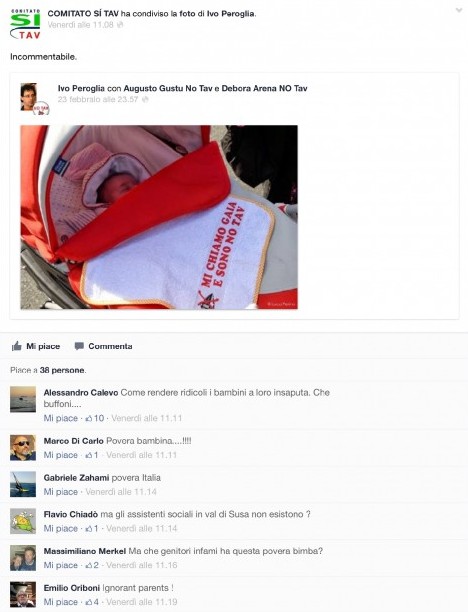Viewport: 468px width, 612px height.
Task: Open post options chevron at top right
Action: 459,11
